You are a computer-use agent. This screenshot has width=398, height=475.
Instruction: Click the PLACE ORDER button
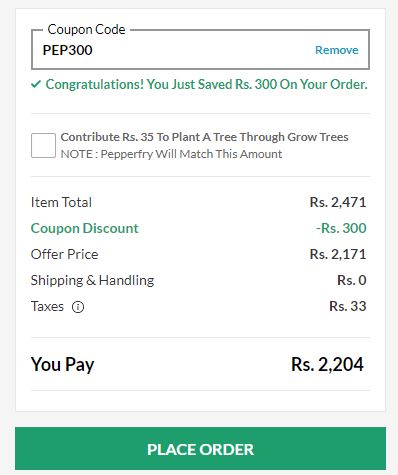click(200, 448)
